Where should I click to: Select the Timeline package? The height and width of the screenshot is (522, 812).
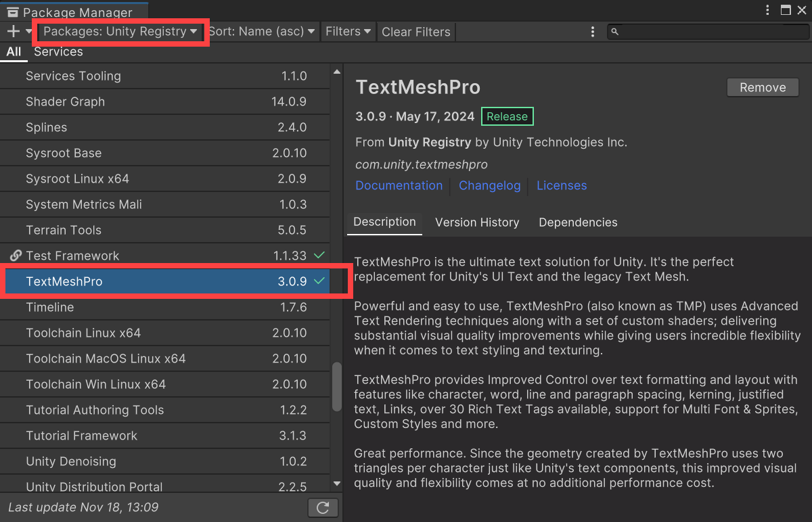pos(165,308)
